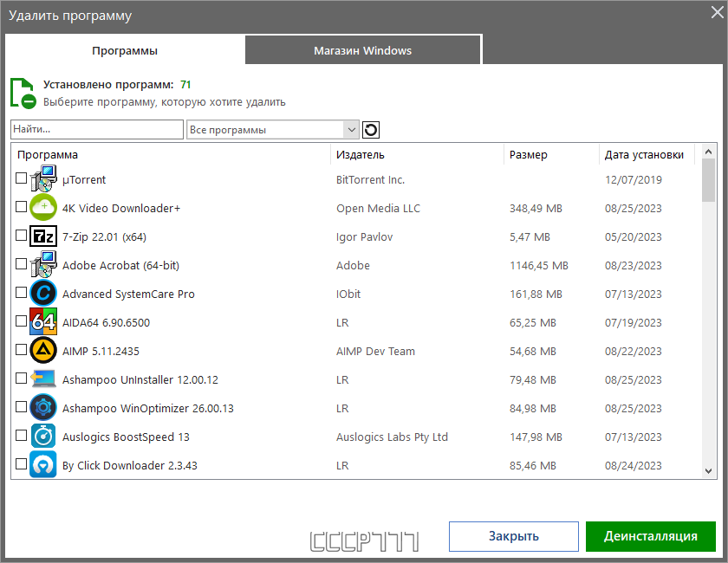Open the 'Все программы' filter dropdown
Screen dimensions: 728x563
tap(273, 130)
